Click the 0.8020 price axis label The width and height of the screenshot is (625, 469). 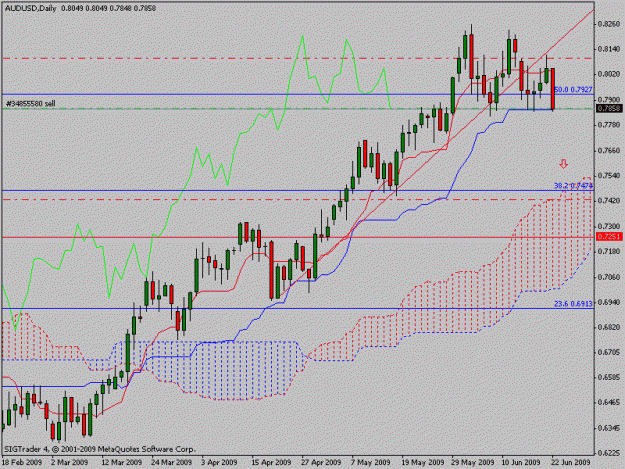[609, 75]
